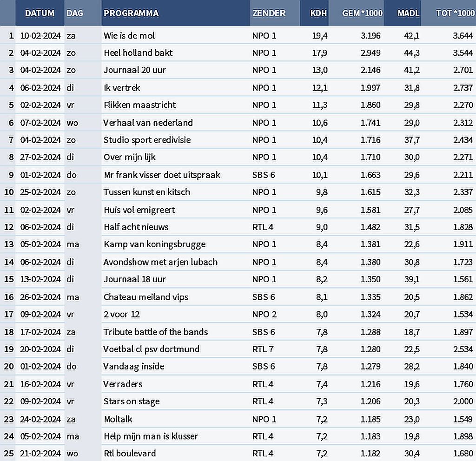Click date 24-02-2024 for Moltalk
476x461 pixels.
pos(40,419)
